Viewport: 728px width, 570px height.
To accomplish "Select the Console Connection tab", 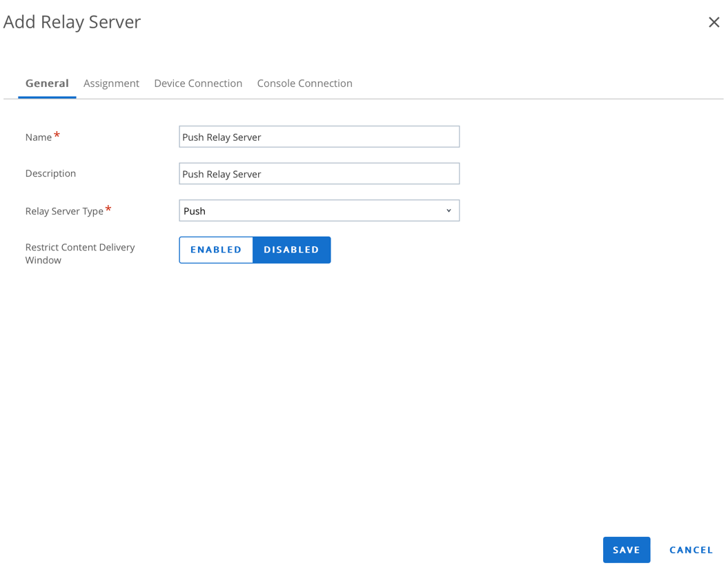I will [304, 83].
